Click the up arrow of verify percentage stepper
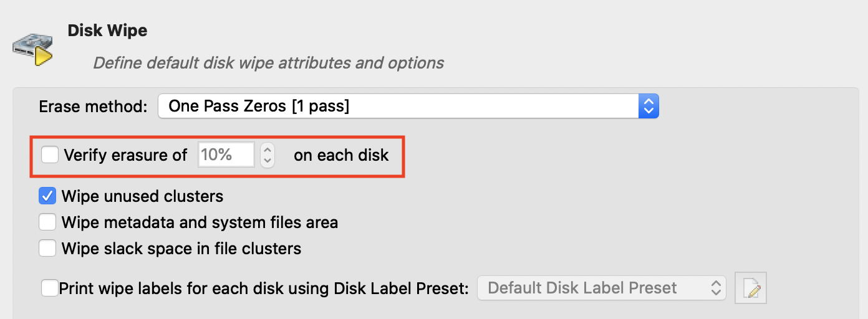Screen dimensions: 868x319 coord(267,149)
